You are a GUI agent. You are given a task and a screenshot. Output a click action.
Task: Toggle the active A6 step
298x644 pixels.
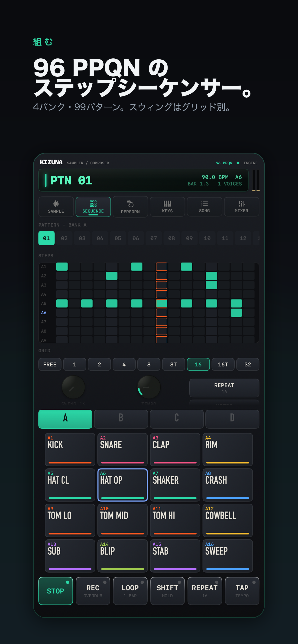pos(236,312)
